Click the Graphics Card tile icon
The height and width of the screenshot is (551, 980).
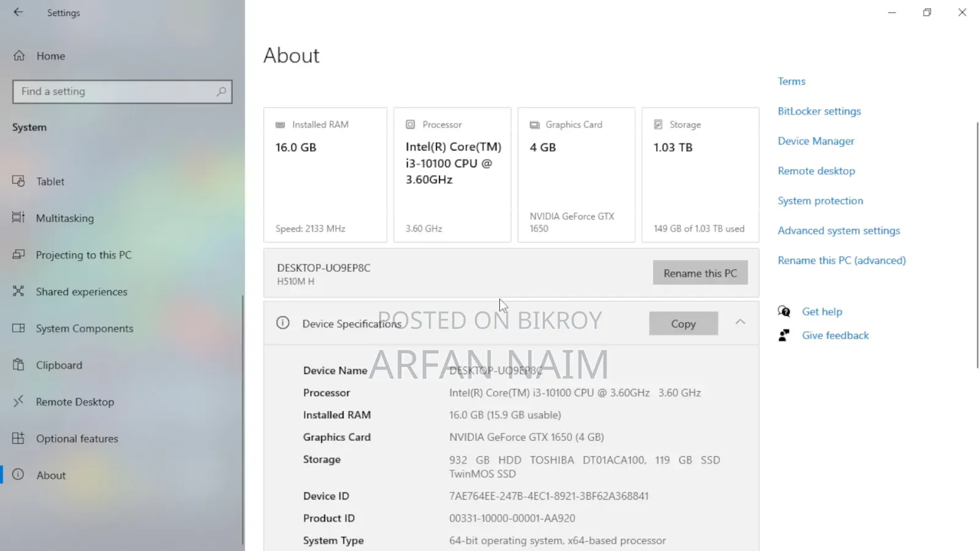(535, 125)
